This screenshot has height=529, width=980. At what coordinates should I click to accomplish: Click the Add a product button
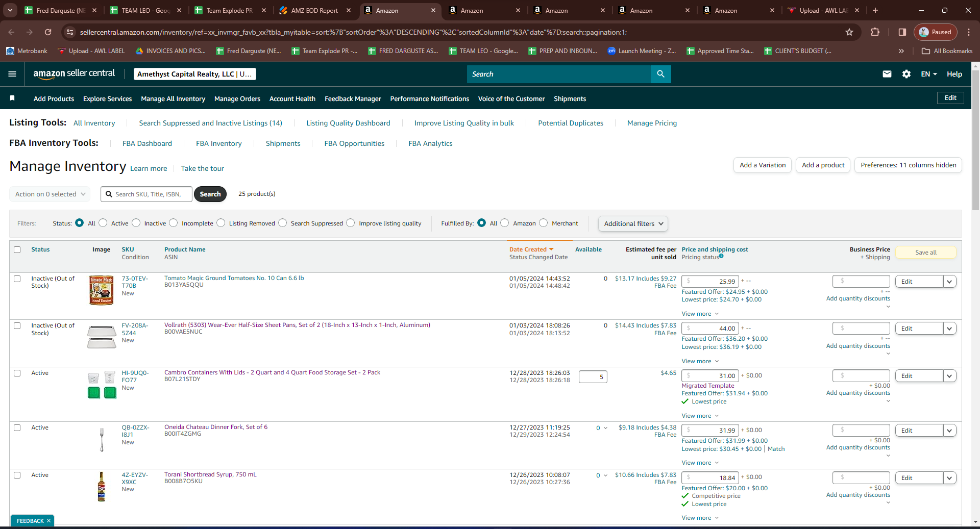point(823,165)
